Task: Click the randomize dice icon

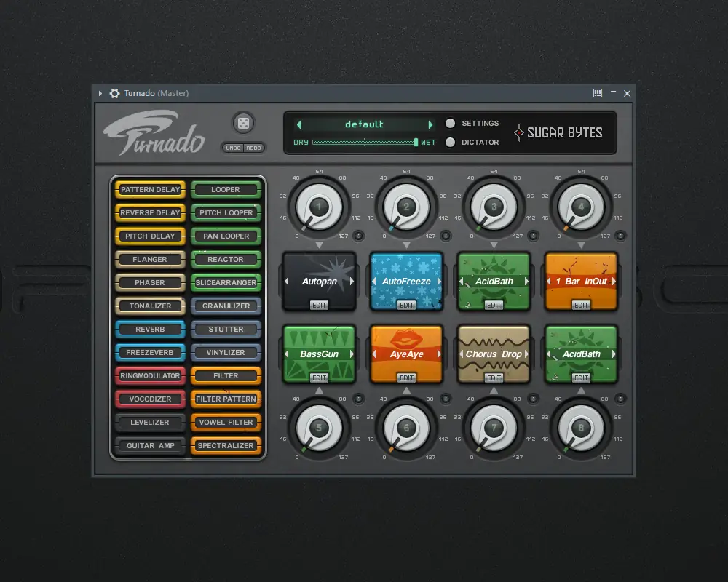Action: click(x=243, y=123)
